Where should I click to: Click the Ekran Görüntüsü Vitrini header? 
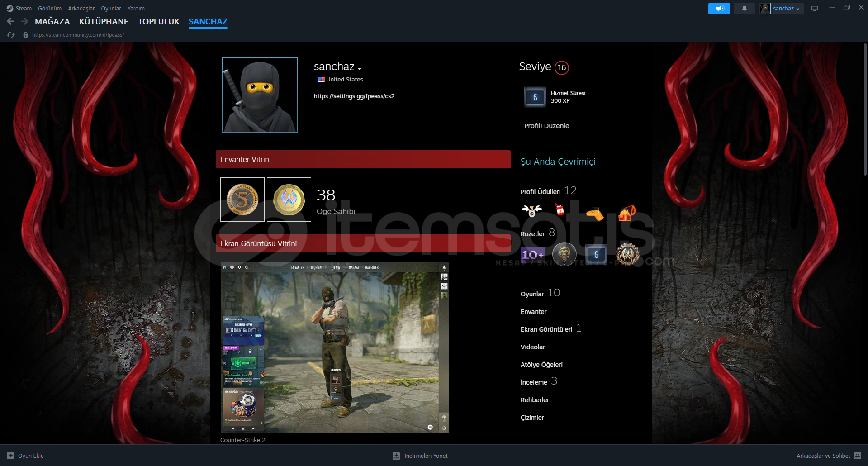(363, 243)
